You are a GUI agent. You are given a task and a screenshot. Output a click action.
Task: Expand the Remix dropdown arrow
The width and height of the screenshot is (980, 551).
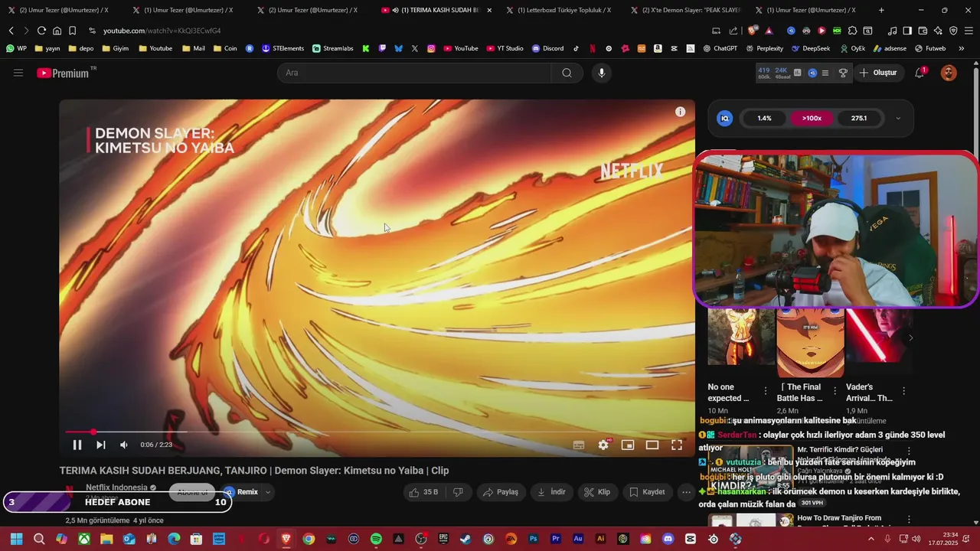(x=268, y=492)
